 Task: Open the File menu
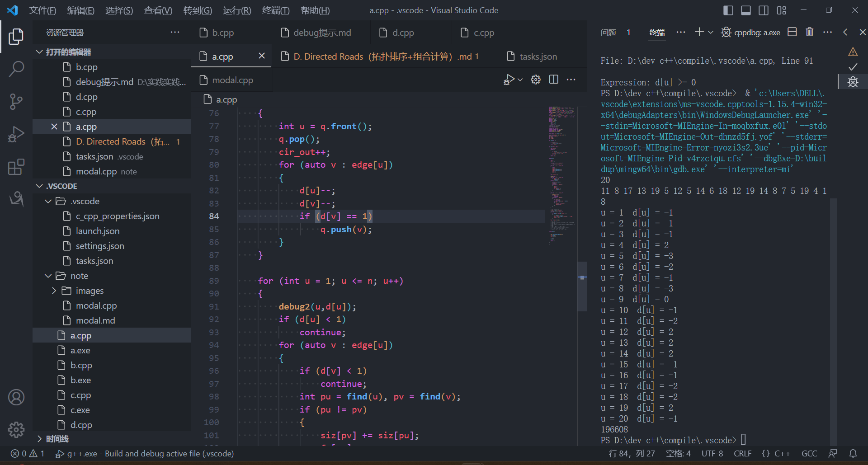(42, 10)
